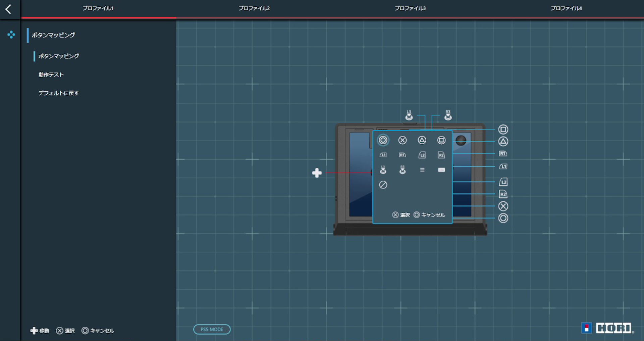Select the L1 callout right of the controller

(x=503, y=166)
